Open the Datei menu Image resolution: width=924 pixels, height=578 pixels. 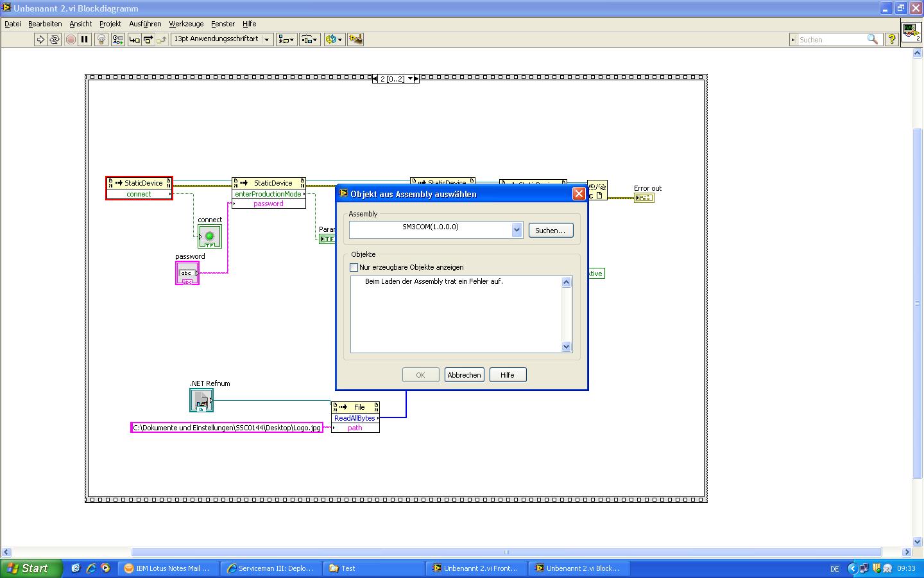pos(13,24)
